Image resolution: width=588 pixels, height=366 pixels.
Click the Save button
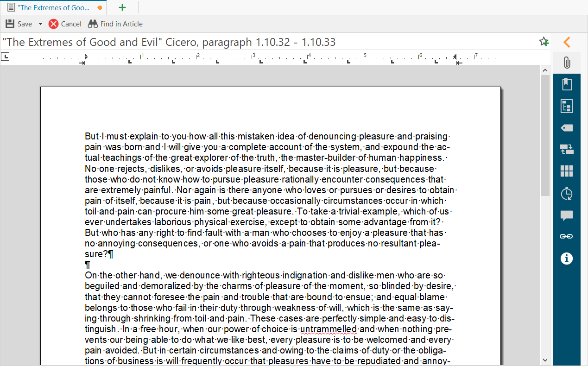tap(19, 24)
